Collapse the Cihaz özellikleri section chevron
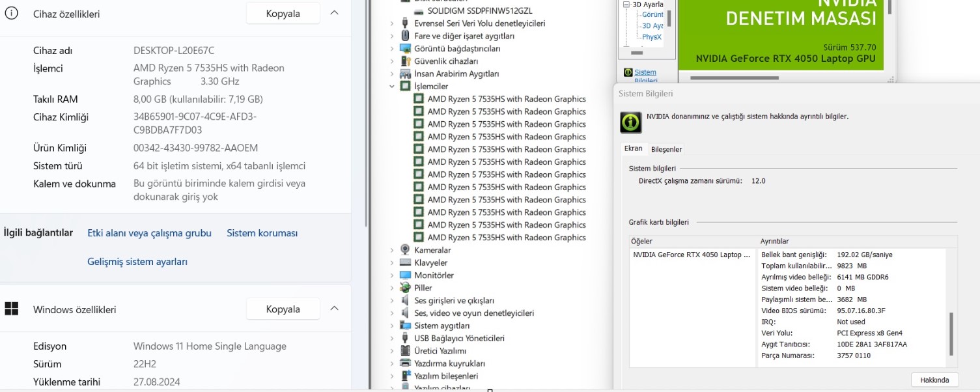 click(334, 13)
